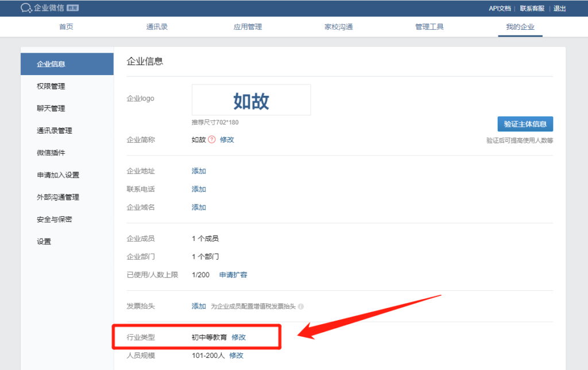
Task: Go to the 首页 tab
Action: coord(66,26)
